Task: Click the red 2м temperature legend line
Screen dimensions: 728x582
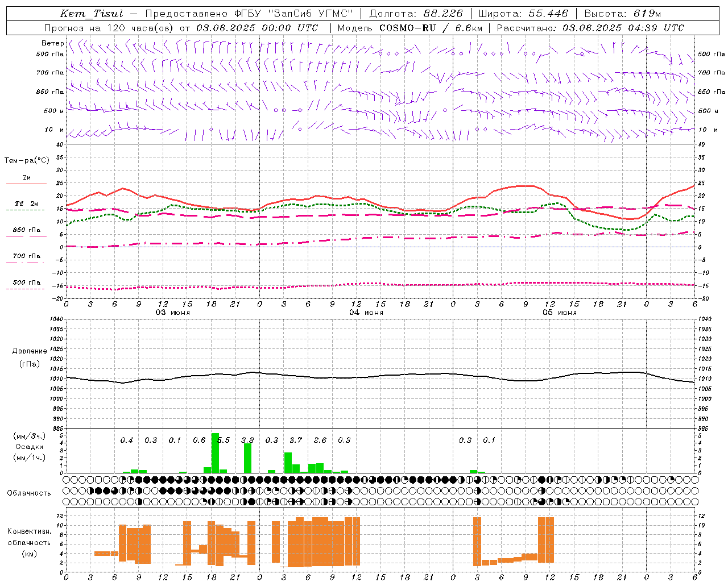Action: pyautogui.click(x=26, y=184)
